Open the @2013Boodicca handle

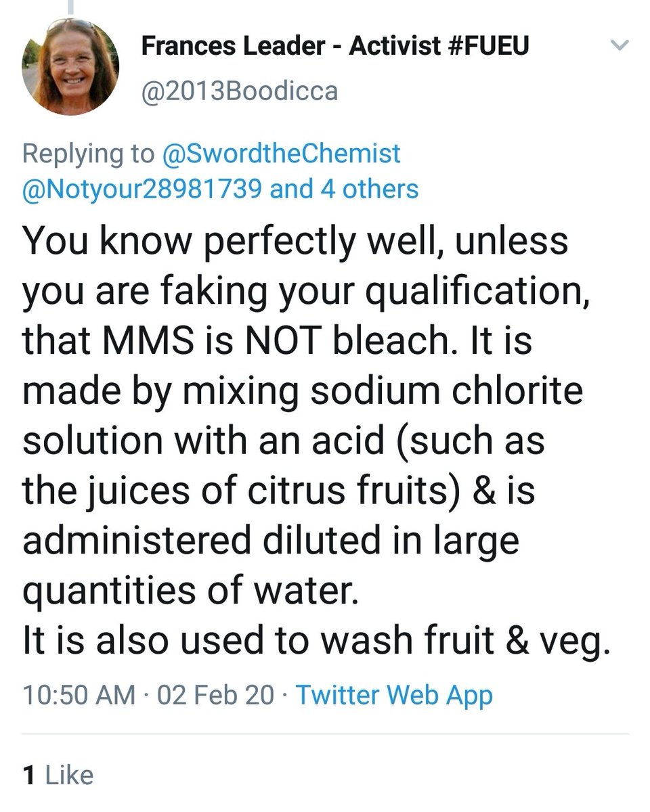pos(240,91)
